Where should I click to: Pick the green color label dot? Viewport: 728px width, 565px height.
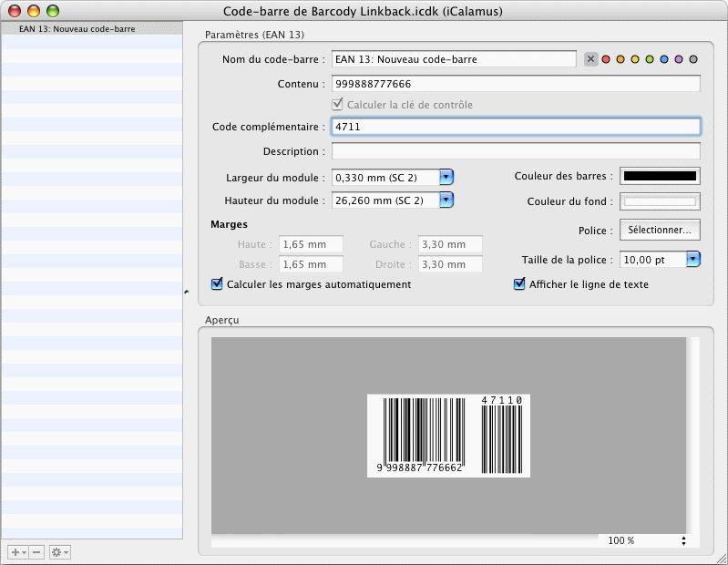[650, 59]
